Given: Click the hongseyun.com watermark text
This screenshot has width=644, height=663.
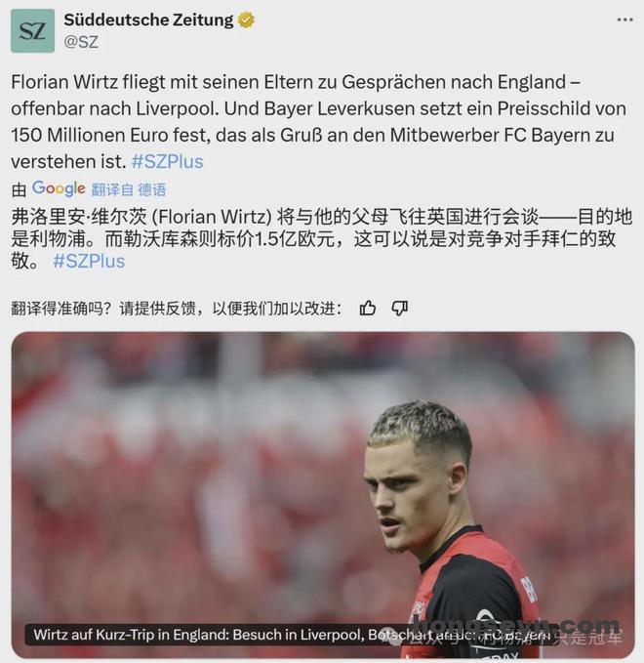Looking at the screenshot, I should click(x=515, y=624).
